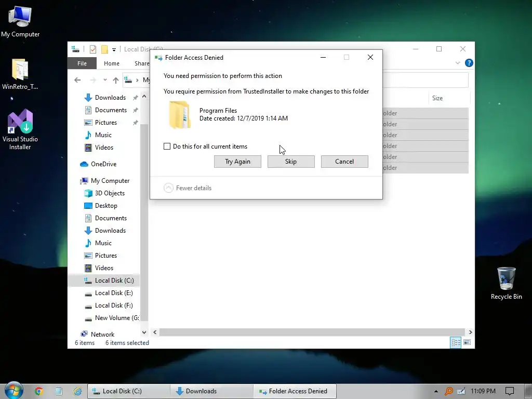Launch Visual Studio Installer desktop shortcut
The image size is (532, 399).
[20, 129]
